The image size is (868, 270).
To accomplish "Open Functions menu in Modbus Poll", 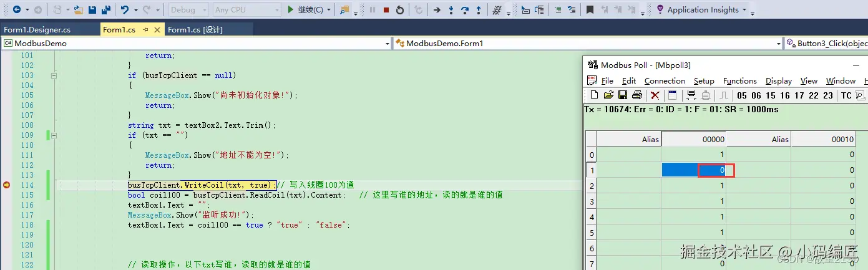I will point(740,80).
